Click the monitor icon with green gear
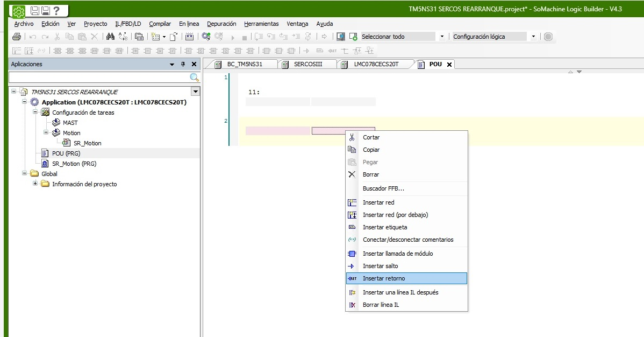Screen dimensions: 644x337 pos(353,37)
